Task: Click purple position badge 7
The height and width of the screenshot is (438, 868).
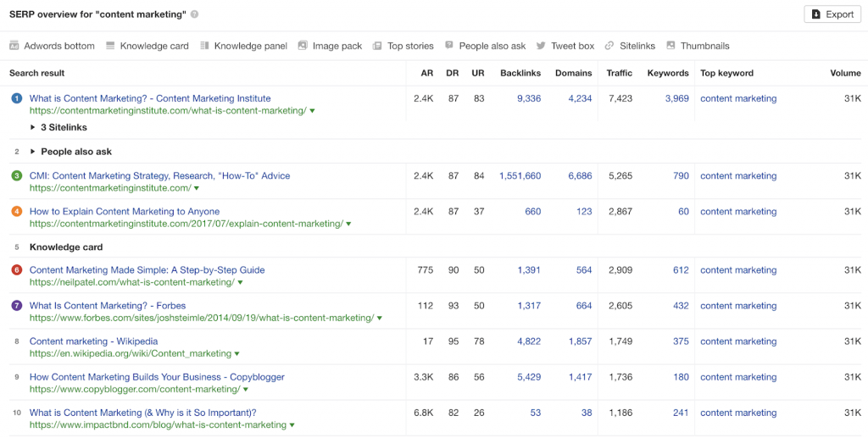Action: 17,305
